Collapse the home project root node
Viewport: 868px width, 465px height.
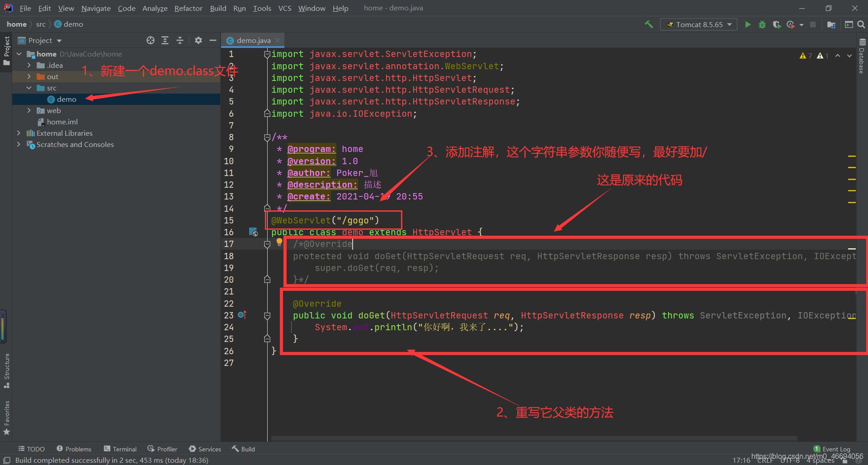pyautogui.click(x=19, y=54)
